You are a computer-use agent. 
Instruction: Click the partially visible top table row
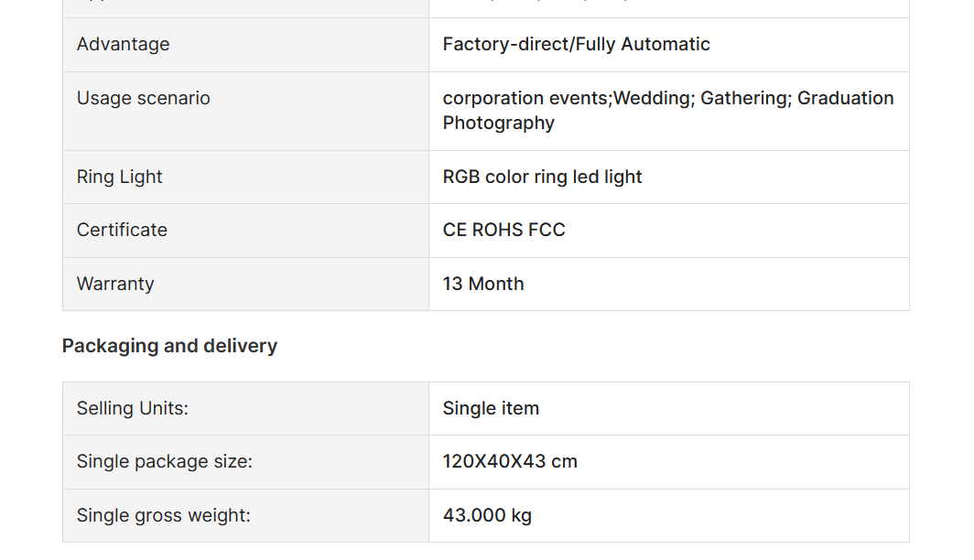486,8
